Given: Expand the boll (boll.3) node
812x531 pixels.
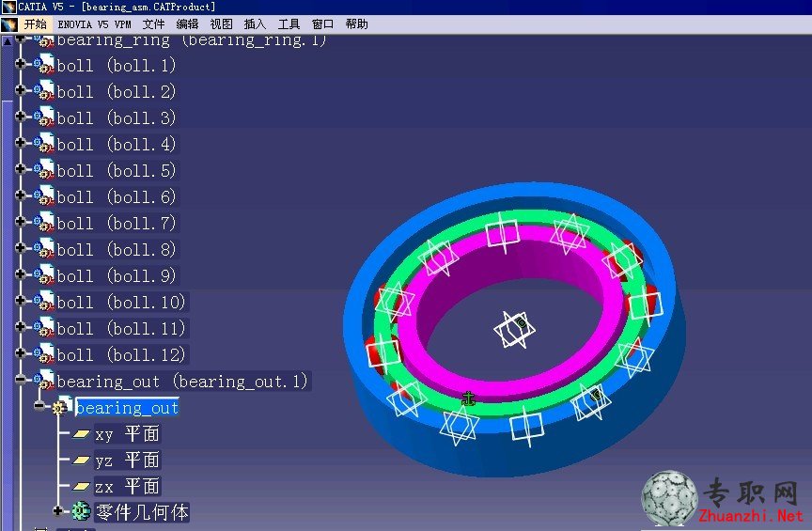Looking at the screenshot, I should coord(20,116).
